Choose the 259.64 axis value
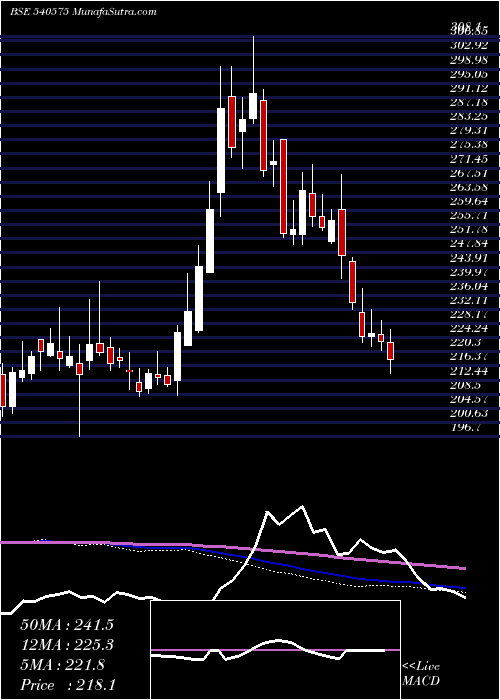This screenshot has height=700, width=500. point(470,201)
